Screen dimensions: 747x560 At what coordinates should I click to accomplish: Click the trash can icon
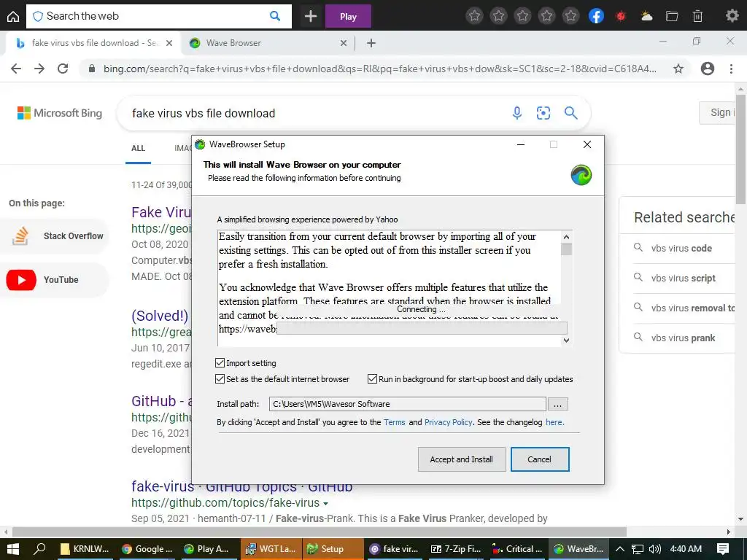(697, 16)
